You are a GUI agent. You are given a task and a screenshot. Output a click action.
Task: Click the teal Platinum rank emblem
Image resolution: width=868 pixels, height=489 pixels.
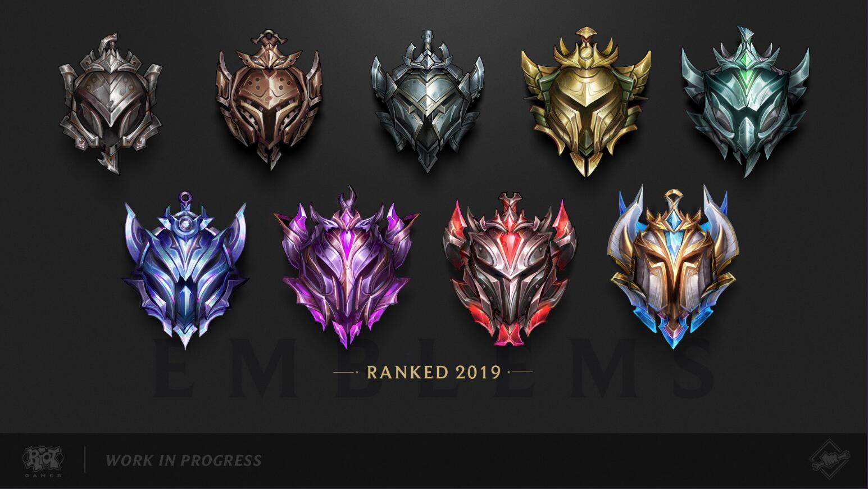click(x=746, y=102)
